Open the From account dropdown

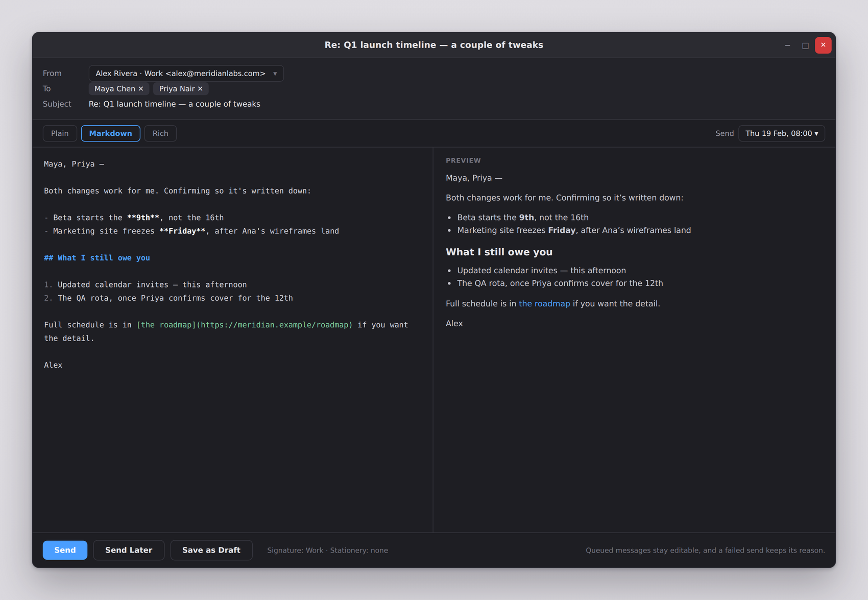point(186,74)
